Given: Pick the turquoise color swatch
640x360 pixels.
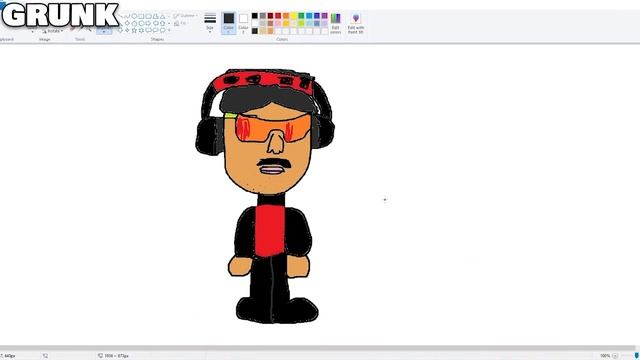Looking at the screenshot, I should click(x=309, y=16).
